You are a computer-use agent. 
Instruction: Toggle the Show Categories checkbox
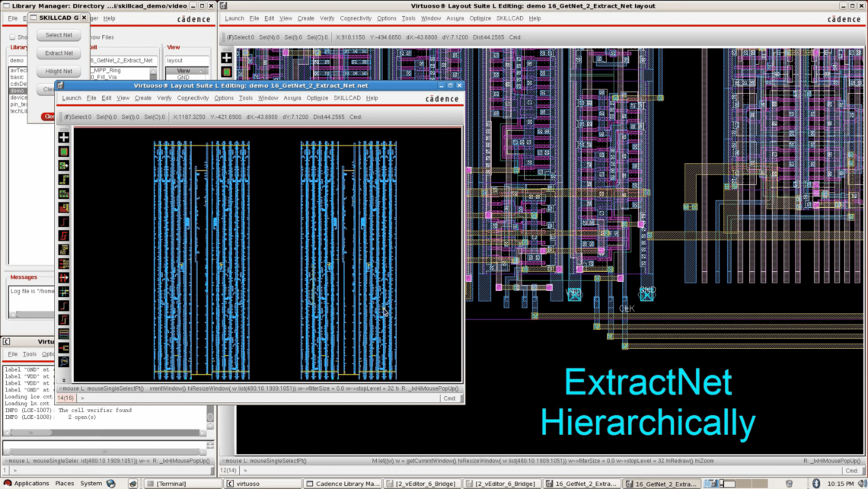[x=12, y=37]
